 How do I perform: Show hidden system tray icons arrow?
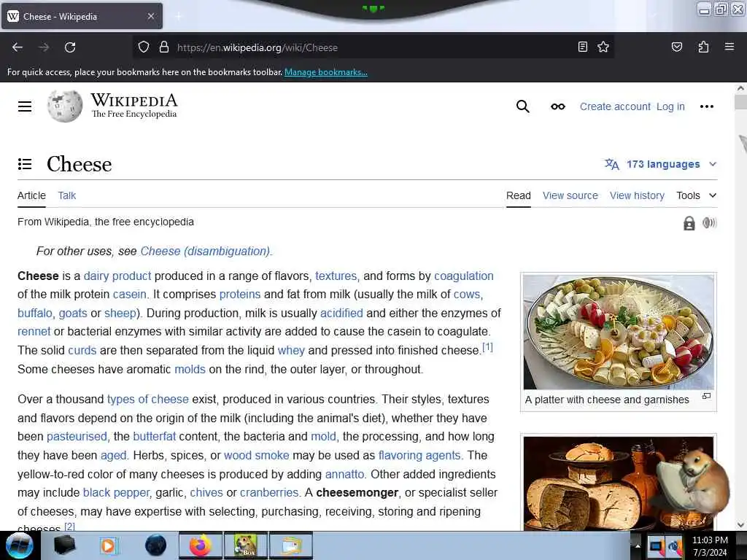pos(638,545)
